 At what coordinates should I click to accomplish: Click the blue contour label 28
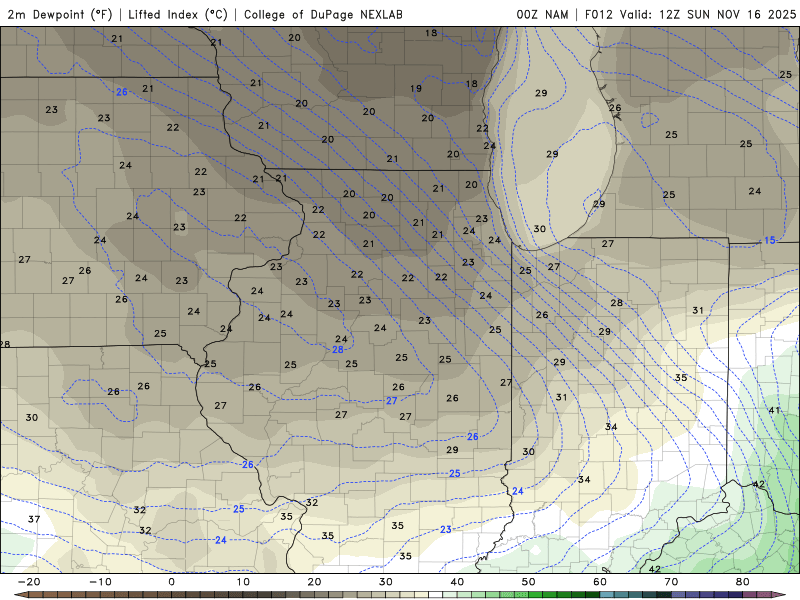(338, 349)
